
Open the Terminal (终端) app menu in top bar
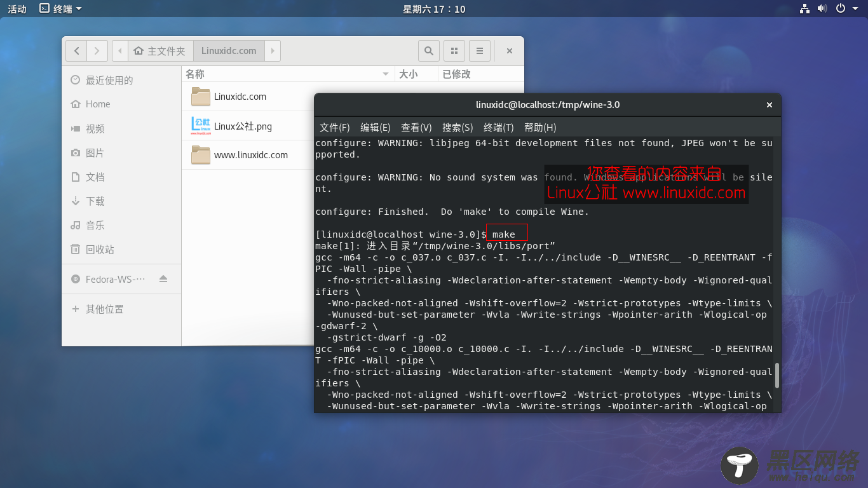coord(61,9)
